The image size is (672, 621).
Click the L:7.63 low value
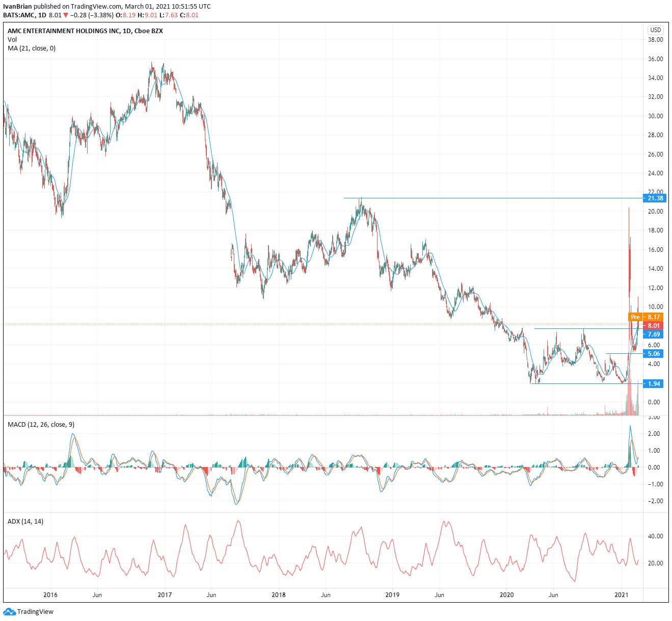click(x=169, y=15)
